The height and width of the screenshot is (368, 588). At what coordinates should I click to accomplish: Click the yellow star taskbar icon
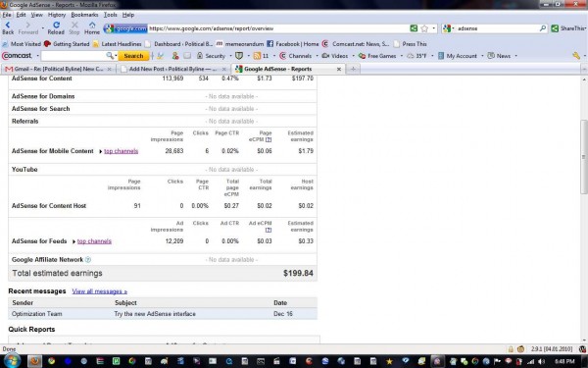point(389,361)
